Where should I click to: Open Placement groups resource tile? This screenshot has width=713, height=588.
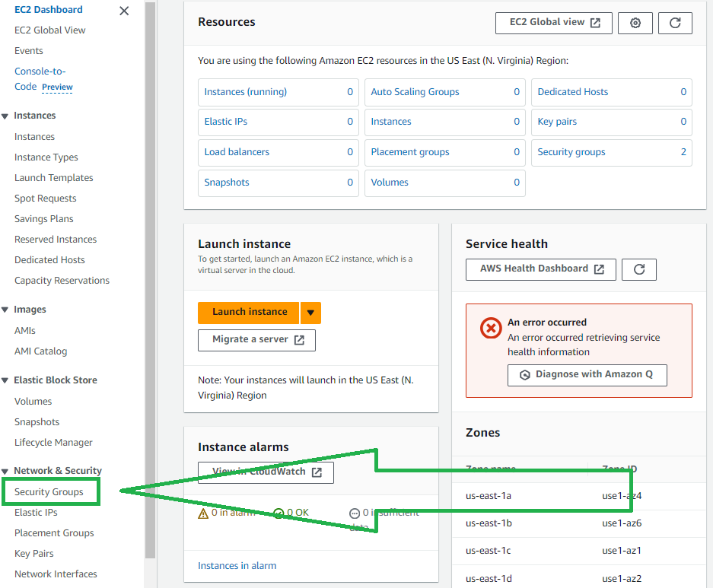click(444, 153)
